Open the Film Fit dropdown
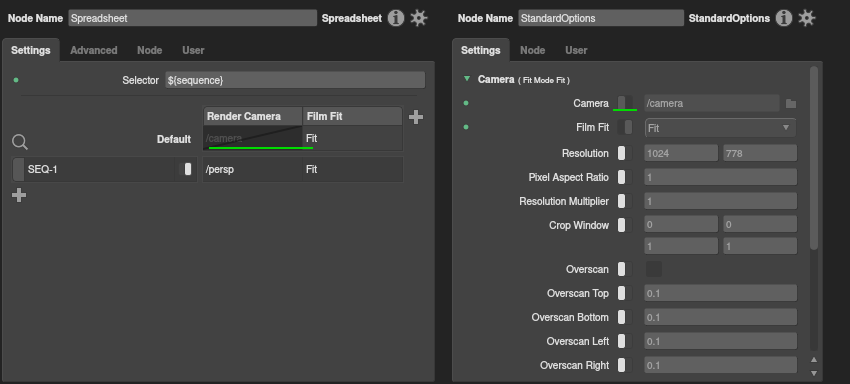Viewport: 850px width, 384px height. pos(720,128)
